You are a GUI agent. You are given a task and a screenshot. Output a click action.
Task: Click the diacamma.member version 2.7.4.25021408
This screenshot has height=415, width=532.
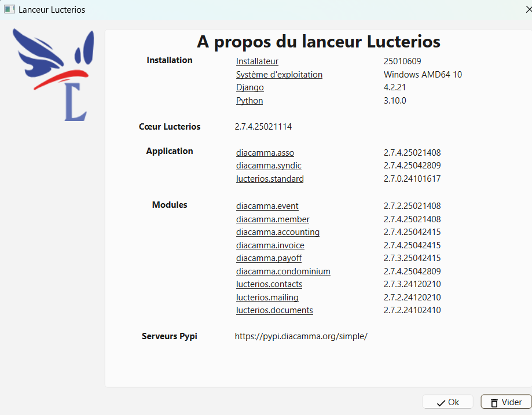pos(412,219)
